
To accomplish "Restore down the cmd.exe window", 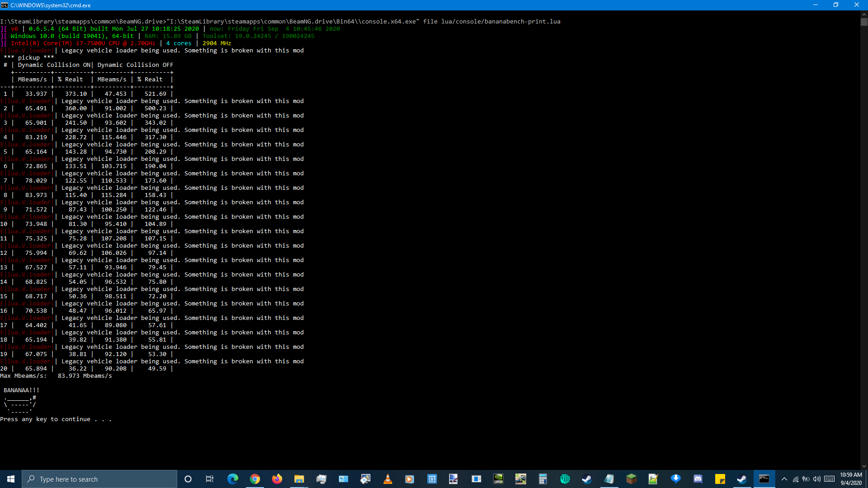I will click(x=836, y=5).
